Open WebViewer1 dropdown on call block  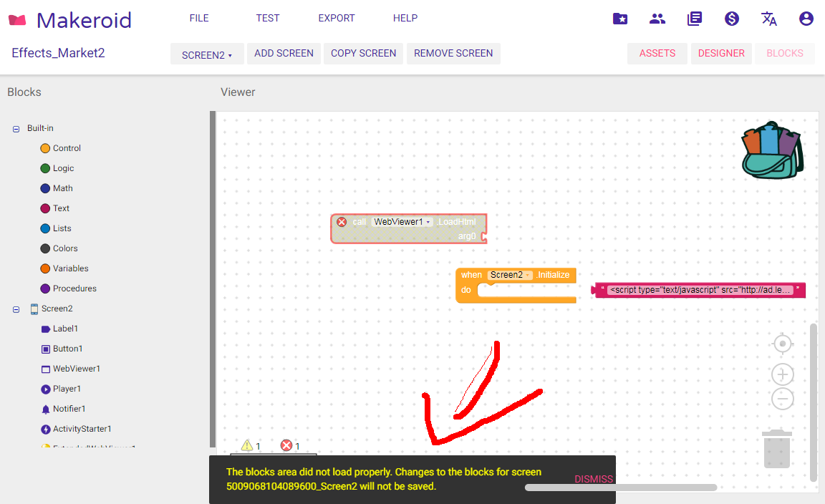coord(402,222)
